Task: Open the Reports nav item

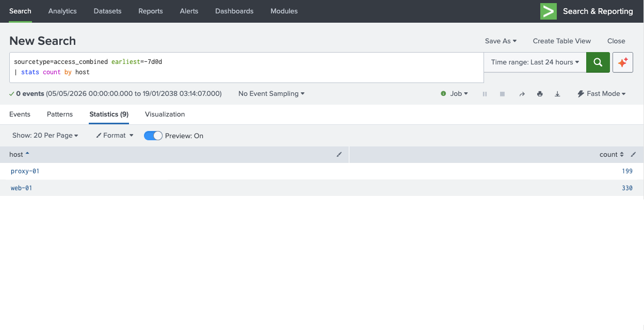Action: click(151, 11)
